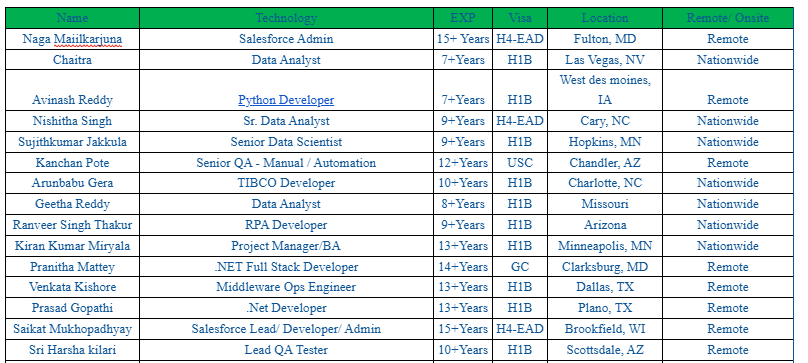Select the name cell Naga Maiilkarjuna
The height and width of the screenshot is (363, 808).
73,39
